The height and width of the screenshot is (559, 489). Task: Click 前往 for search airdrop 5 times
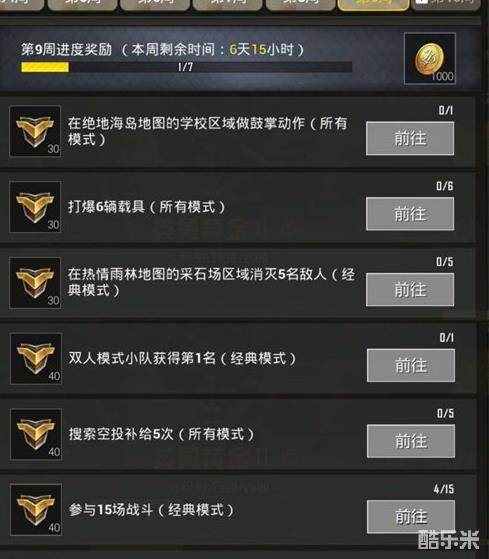pyautogui.click(x=411, y=441)
